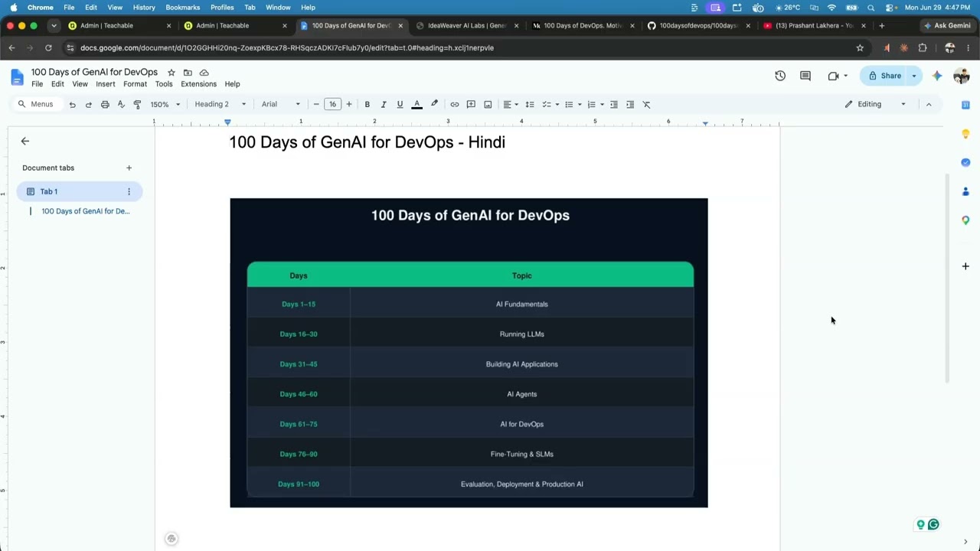Select the Paint format tool
980x551 pixels.
coord(137,104)
